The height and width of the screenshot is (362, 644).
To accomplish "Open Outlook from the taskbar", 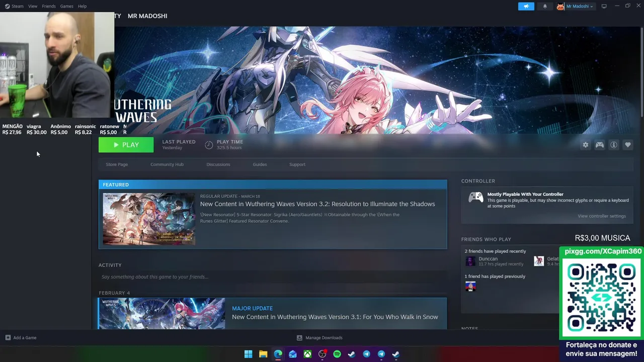I will click(x=293, y=354).
